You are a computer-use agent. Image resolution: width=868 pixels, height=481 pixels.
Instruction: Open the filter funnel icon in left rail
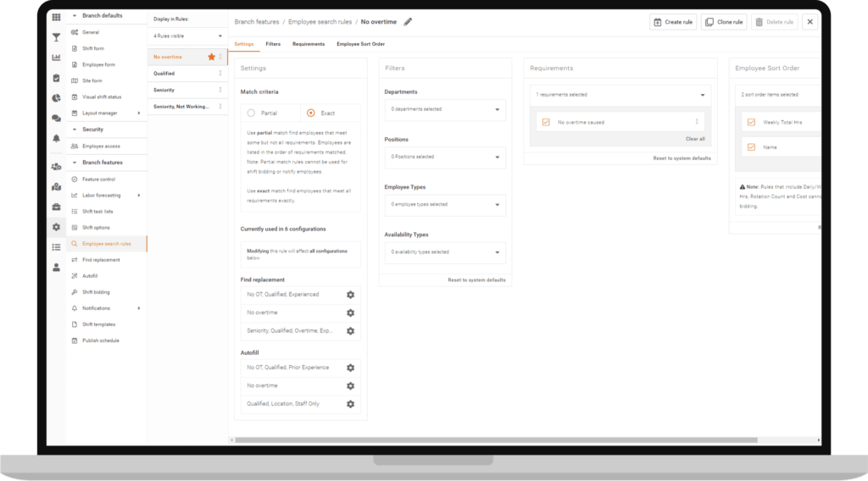pos(56,37)
